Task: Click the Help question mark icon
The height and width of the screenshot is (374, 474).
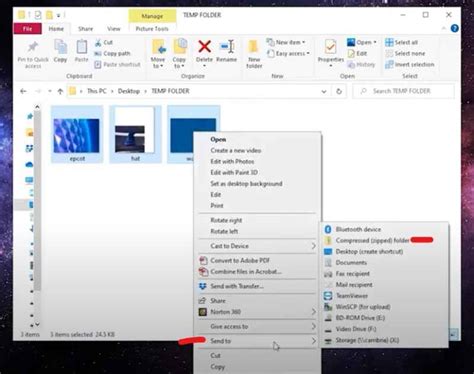Action: click(455, 28)
